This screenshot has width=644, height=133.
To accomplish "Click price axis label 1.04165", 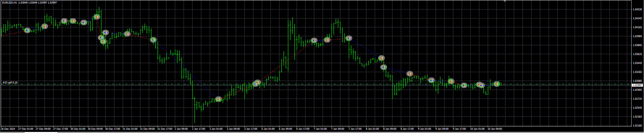I will (637, 27).
